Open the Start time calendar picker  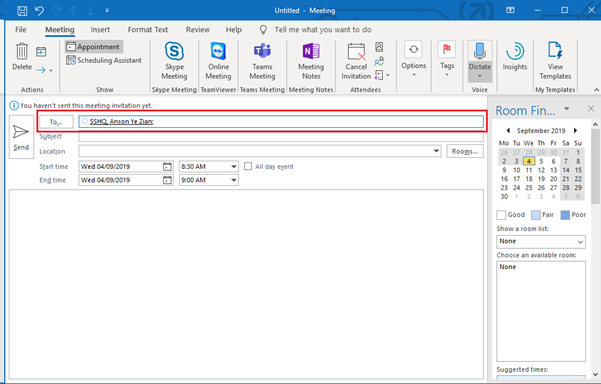pos(167,167)
